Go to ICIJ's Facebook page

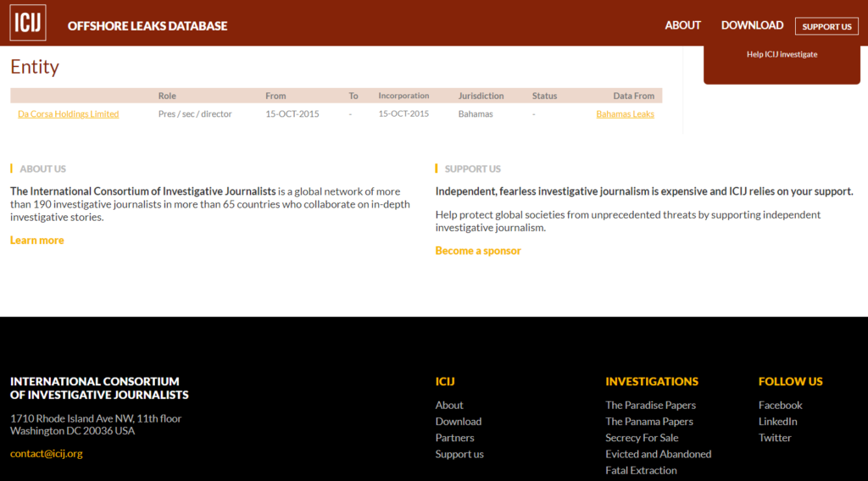coord(780,406)
